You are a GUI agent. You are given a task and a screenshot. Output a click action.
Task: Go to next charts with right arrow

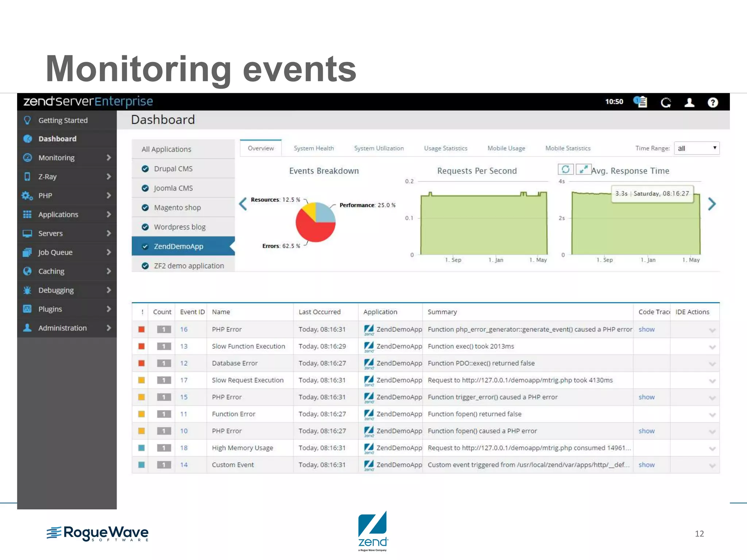click(712, 203)
